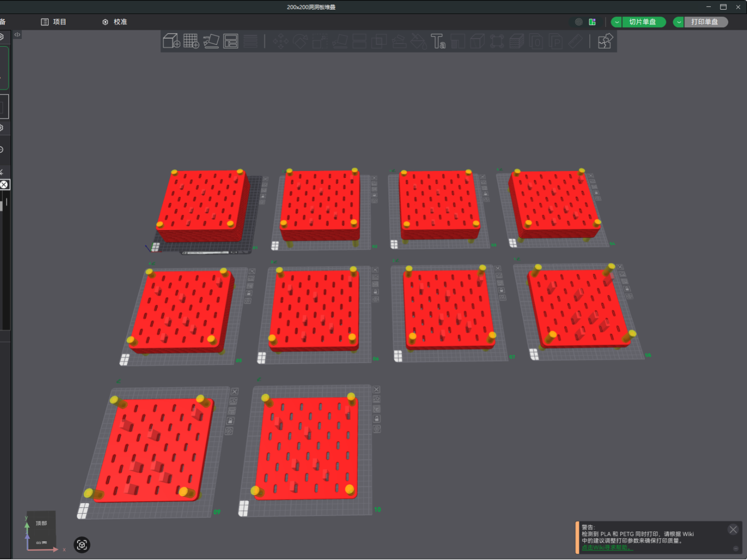Viewport: 747px width, 560px height.
Task: Click the bed type icon on plate 10
Action: pyautogui.click(x=244, y=508)
